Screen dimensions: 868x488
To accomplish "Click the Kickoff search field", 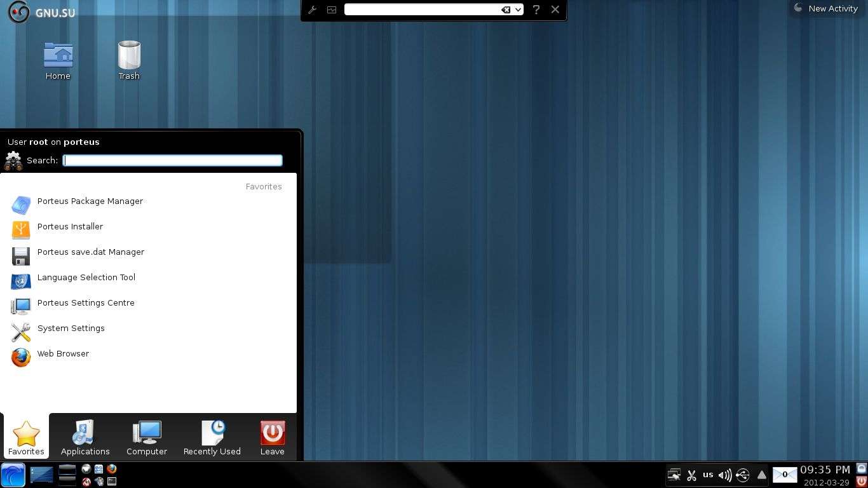I will coord(173,160).
